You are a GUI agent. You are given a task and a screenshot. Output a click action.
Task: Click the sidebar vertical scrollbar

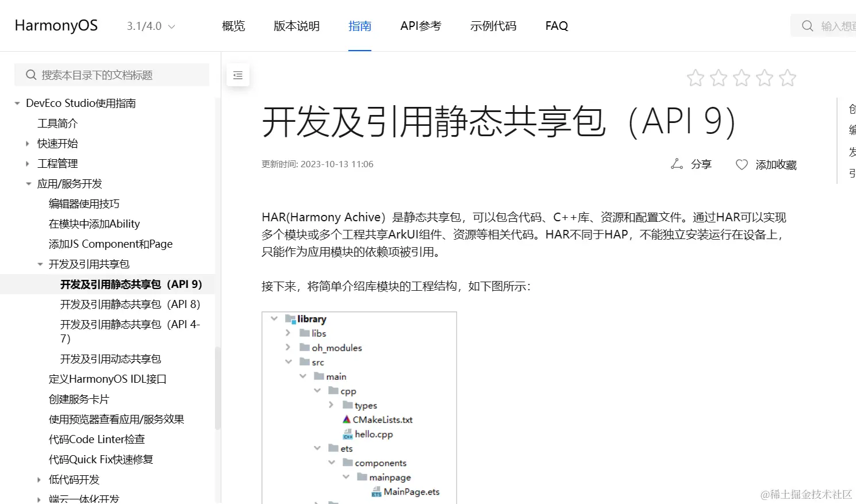(217, 388)
